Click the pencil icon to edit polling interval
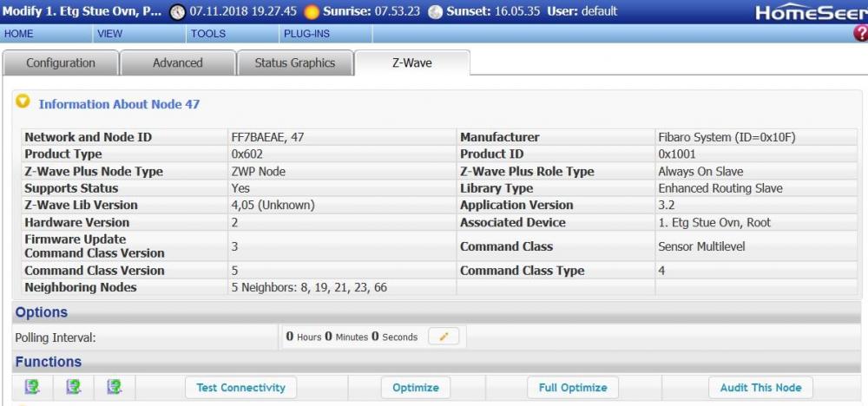 click(x=444, y=337)
